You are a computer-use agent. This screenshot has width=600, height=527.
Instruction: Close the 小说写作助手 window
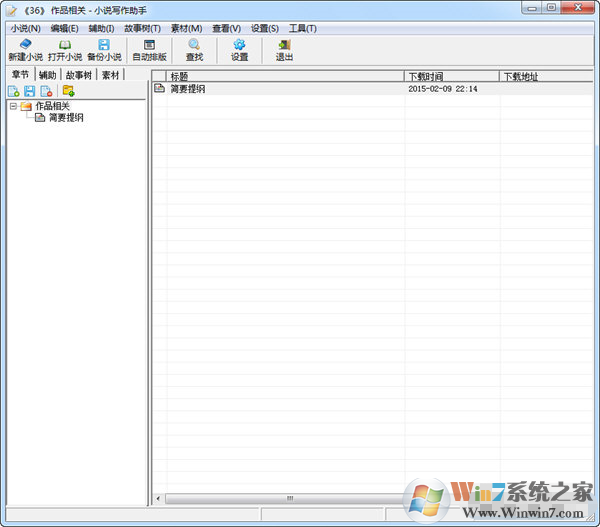click(578, 8)
